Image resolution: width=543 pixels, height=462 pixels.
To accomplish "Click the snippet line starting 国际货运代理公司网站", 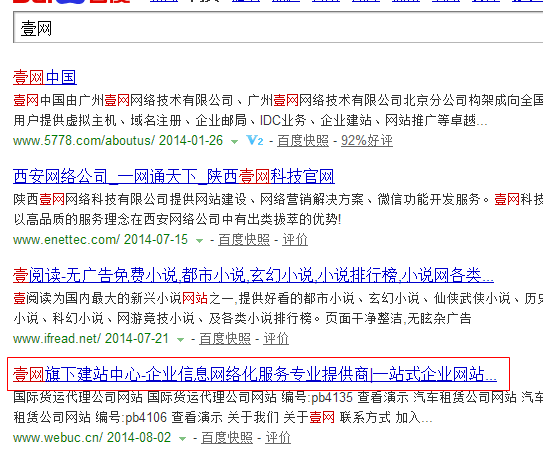I will pyautogui.click(x=278, y=397).
